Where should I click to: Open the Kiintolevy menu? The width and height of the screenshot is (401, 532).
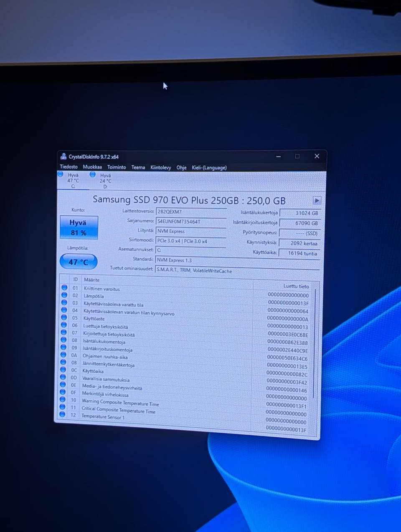pyautogui.click(x=161, y=167)
